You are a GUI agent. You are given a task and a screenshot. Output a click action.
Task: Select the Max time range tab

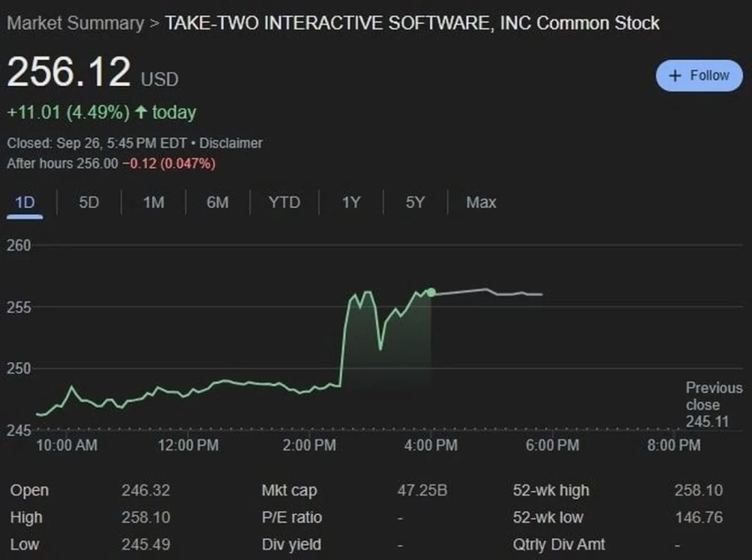pos(480,203)
